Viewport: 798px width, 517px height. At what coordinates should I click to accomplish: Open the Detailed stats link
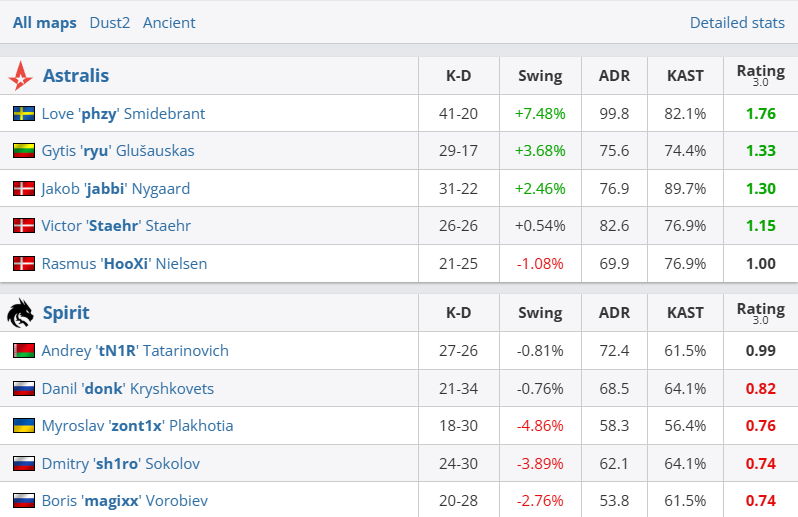pos(737,22)
